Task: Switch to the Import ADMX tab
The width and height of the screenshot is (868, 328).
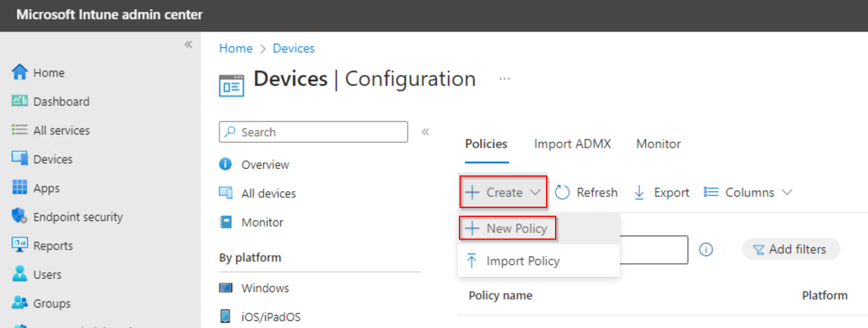Action: (572, 144)
